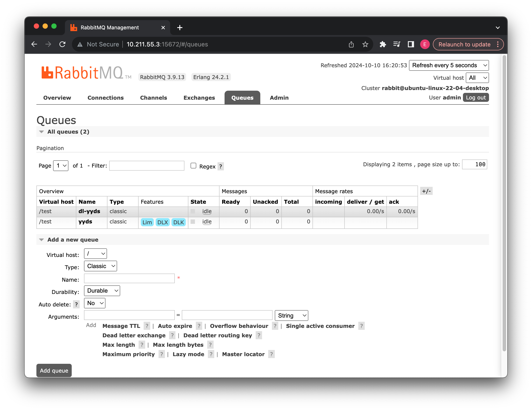
Task: Open the browser side panel icon
Action: click(411, 44)
